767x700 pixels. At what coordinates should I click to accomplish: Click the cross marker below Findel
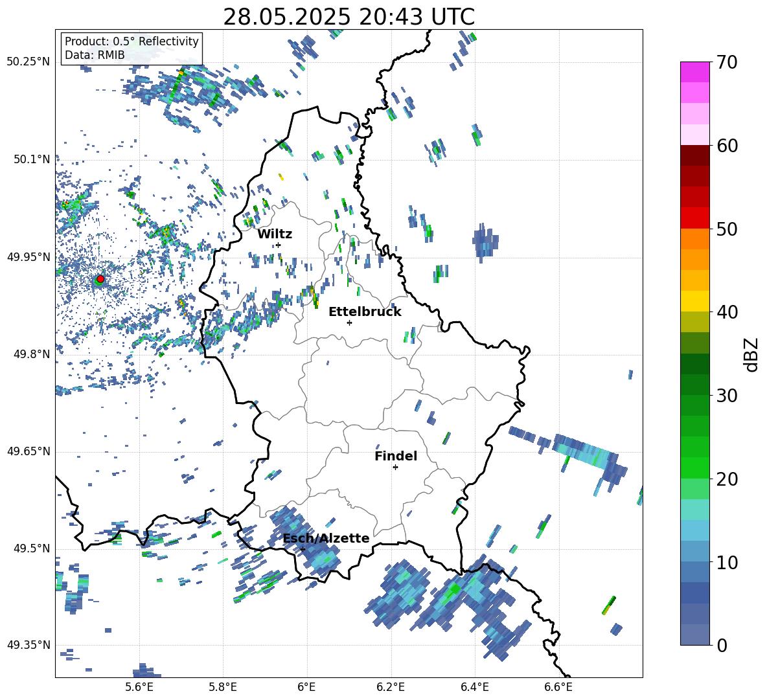(395, 468)
